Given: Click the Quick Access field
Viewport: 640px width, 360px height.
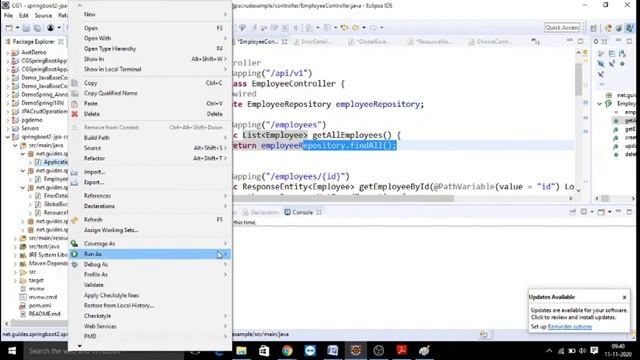Looking at the screenshot, I should pyautogui.click(x=562, y=27).
